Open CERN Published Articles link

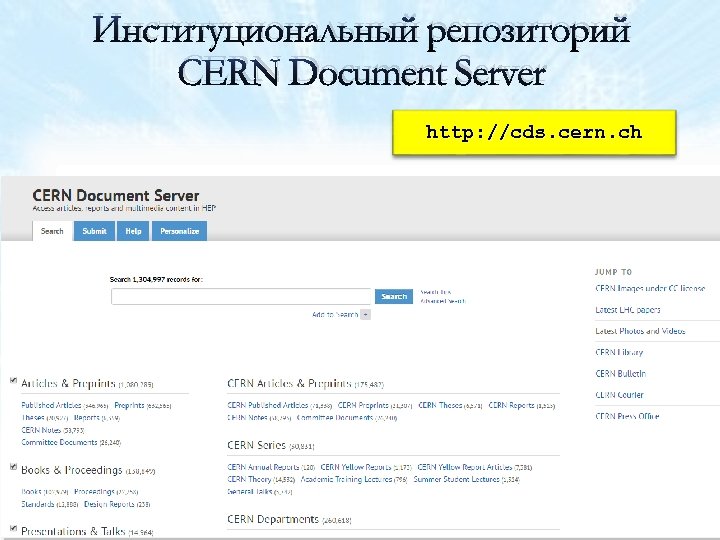[267, 405]
